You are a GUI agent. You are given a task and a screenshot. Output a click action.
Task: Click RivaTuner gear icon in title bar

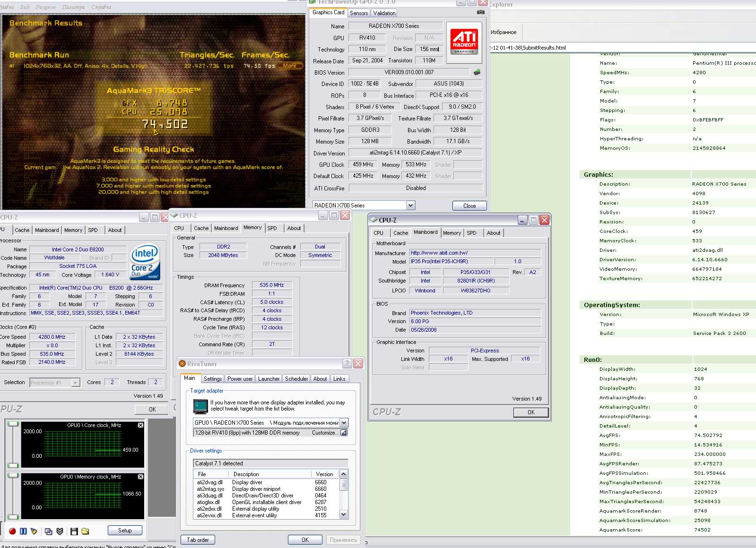182,364
